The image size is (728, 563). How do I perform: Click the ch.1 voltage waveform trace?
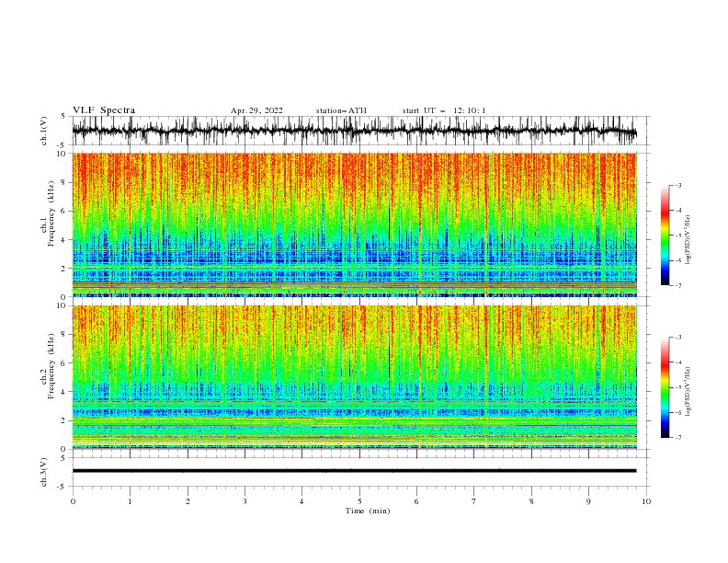(354, 131)
